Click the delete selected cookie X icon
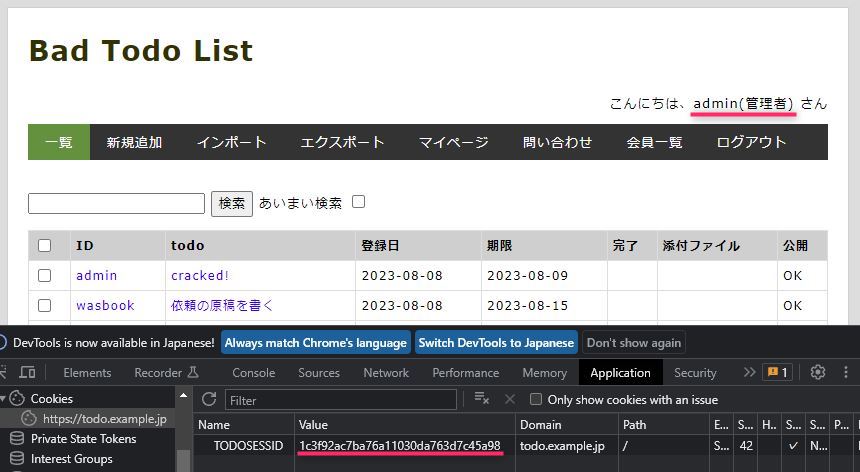 (x=510, y=399)
